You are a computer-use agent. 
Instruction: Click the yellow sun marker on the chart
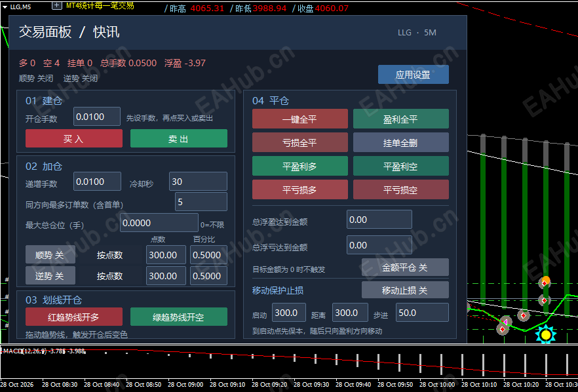[x=545, y=334]
